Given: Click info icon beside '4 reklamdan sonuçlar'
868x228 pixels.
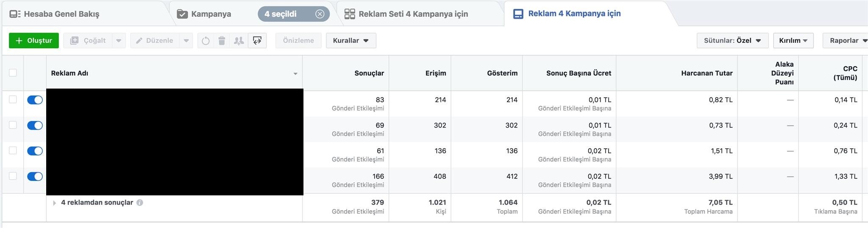Looking at the screenshot, I should click(x=140, y=203).
